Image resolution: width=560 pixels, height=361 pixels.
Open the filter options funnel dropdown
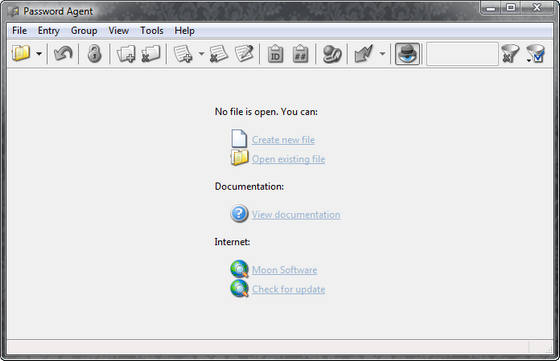pos(535,54)
